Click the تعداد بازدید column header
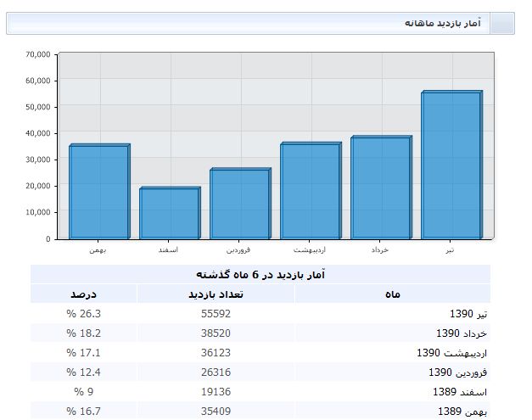The width and height of the screenshot is (532, 420). point(216,294)
